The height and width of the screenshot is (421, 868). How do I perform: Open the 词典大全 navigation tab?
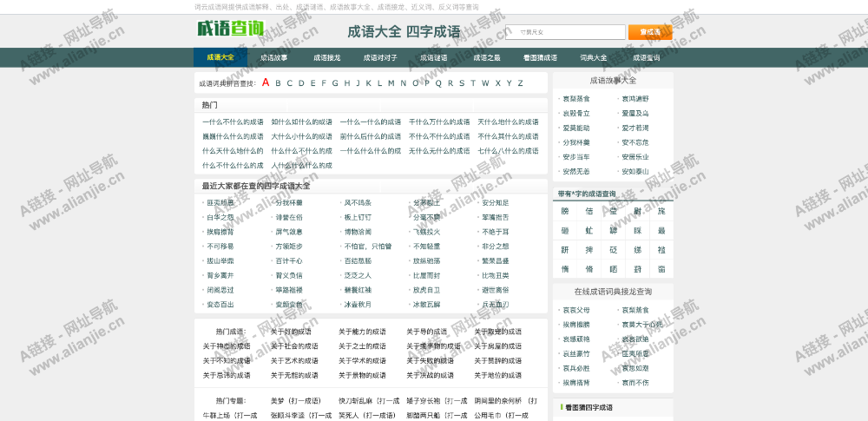pyautogui.click(x=594, y=57)
